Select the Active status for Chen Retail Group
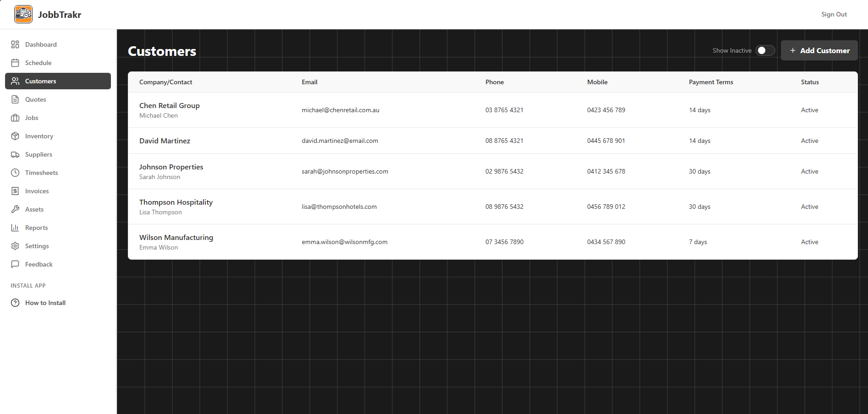868x414 pixels. 809,110
